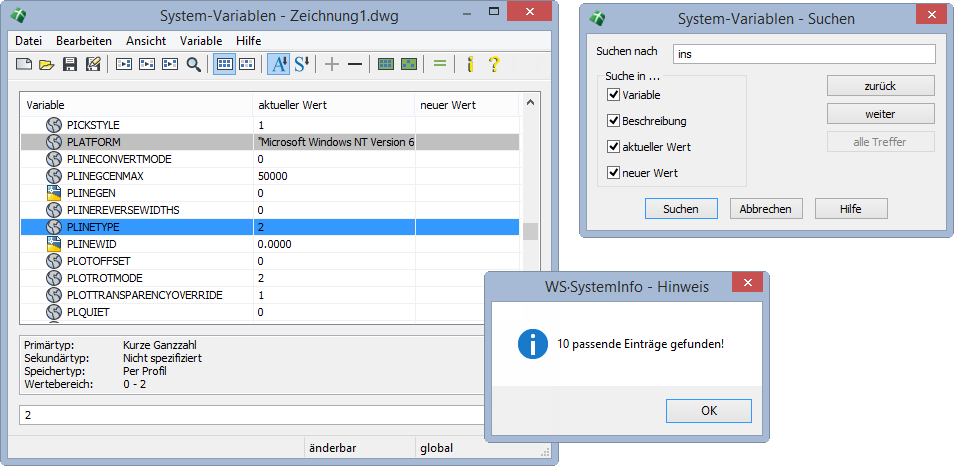Toggle the aktueller Wert checkbox
This screenshot has height=466, width=954.
click(x=613, y=147)
